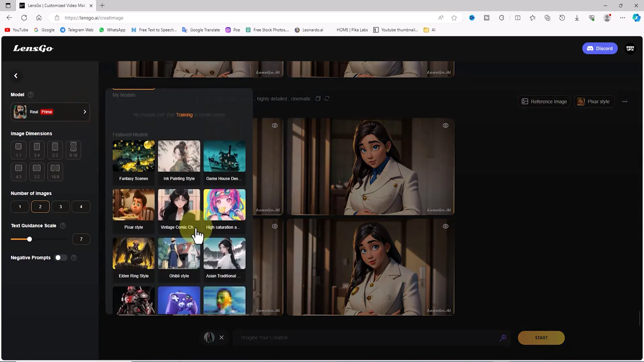Enable the Negative Prompts switch
This screenshot has width=644, height=362.
[x=61, y=257]
